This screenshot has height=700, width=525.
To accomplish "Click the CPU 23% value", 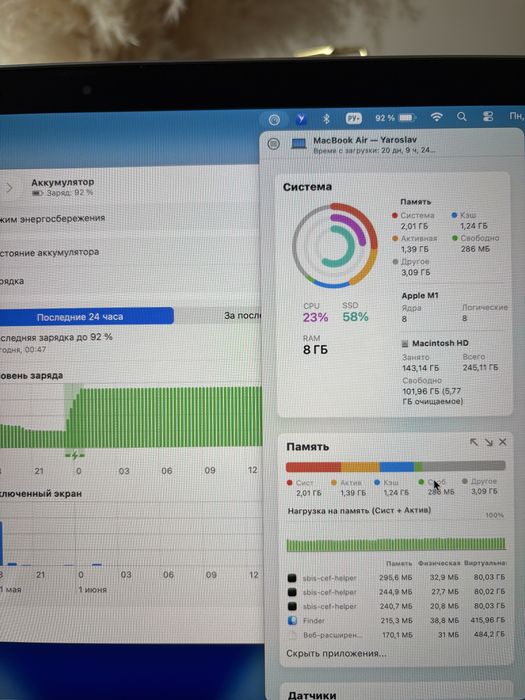I will coord(315,317).
